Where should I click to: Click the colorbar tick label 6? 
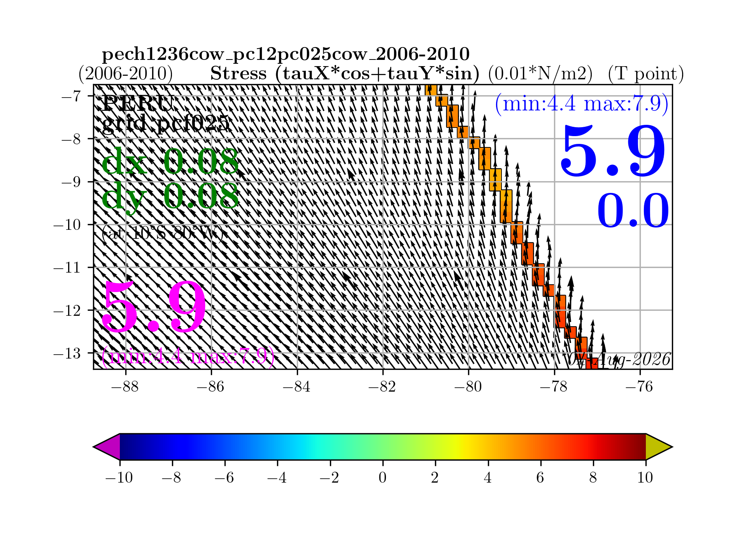point(540,478)
